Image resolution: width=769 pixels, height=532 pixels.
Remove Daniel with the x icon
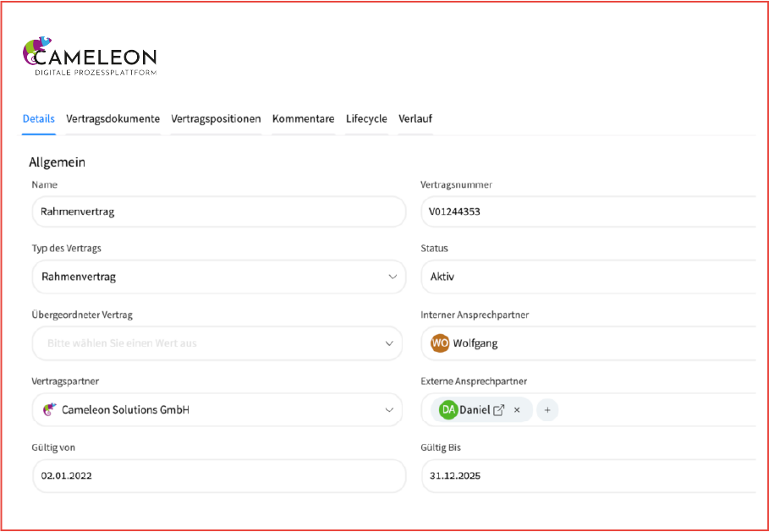[517, 410]
